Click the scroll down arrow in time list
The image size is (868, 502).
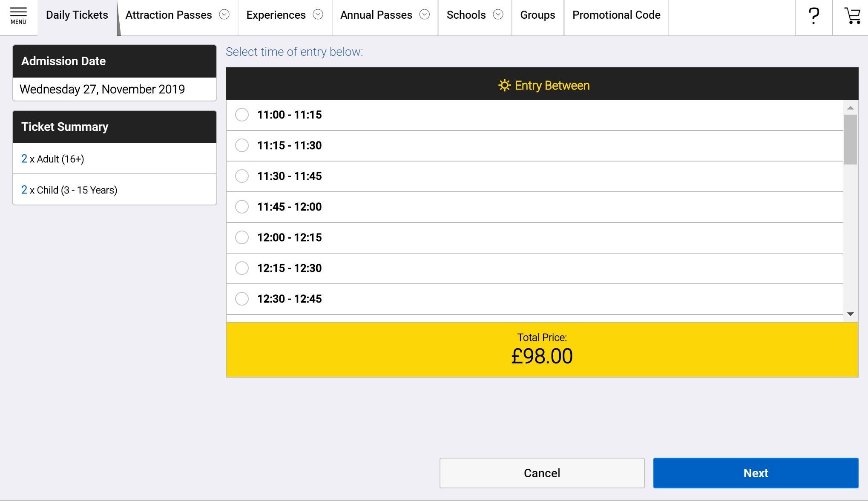pyautogui.click(x=850, y=314)
